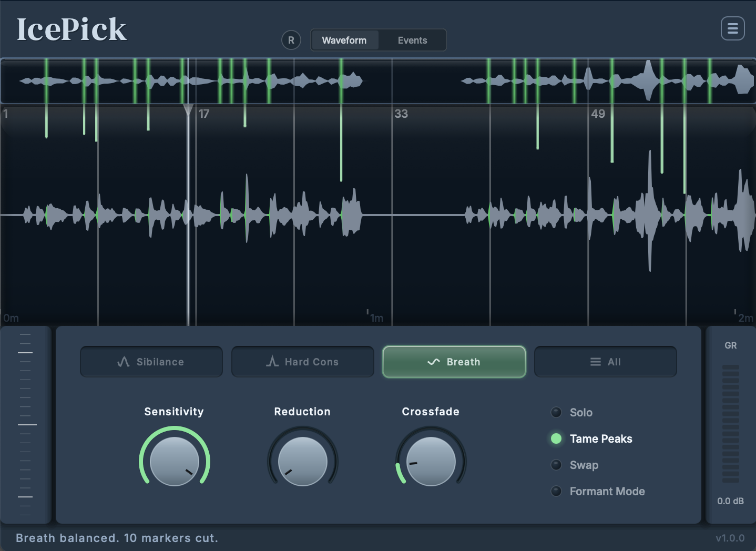The image size is (756, 551).
Task: Click the Crossfade knob
Action: click(x=431, y=461)
